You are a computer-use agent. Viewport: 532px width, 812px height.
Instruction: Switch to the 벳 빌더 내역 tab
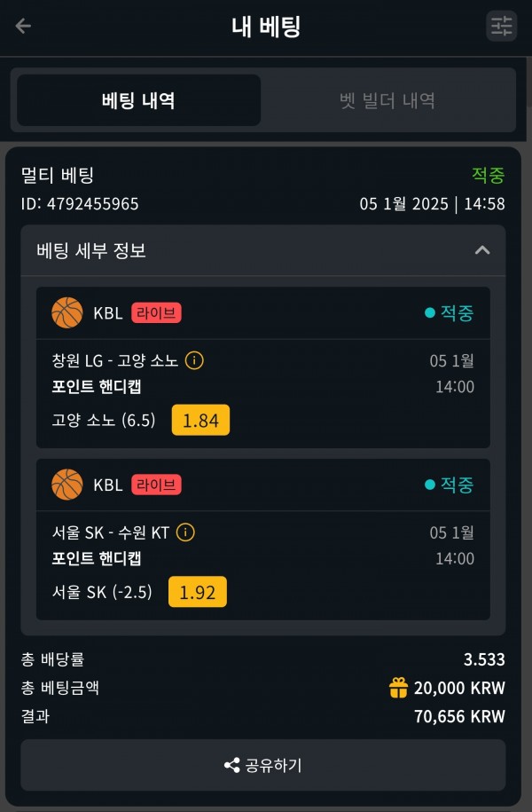tap(387, 100)
